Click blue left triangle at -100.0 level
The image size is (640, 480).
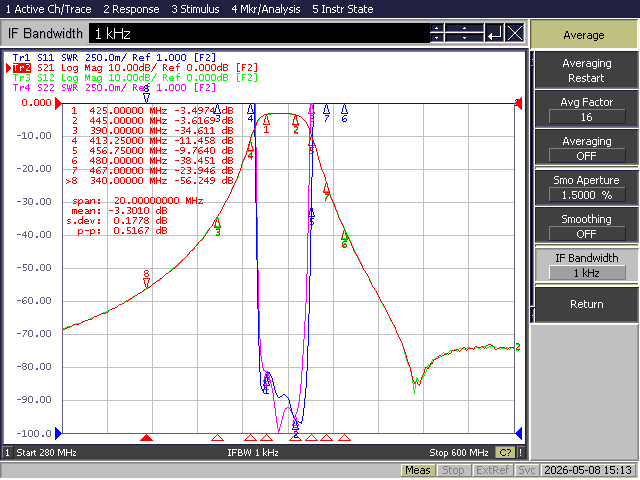click(58, 433)
